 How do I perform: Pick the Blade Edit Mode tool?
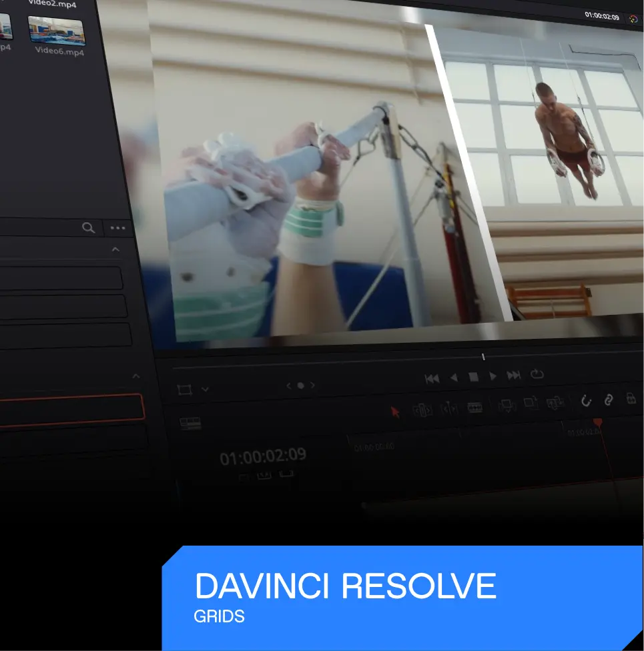[x=474, y=407]
